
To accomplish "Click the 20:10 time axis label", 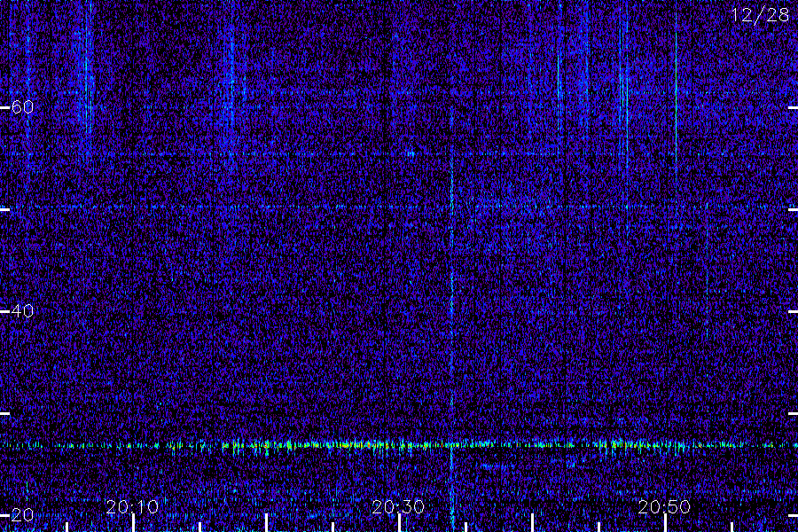I will click(132, 507).
